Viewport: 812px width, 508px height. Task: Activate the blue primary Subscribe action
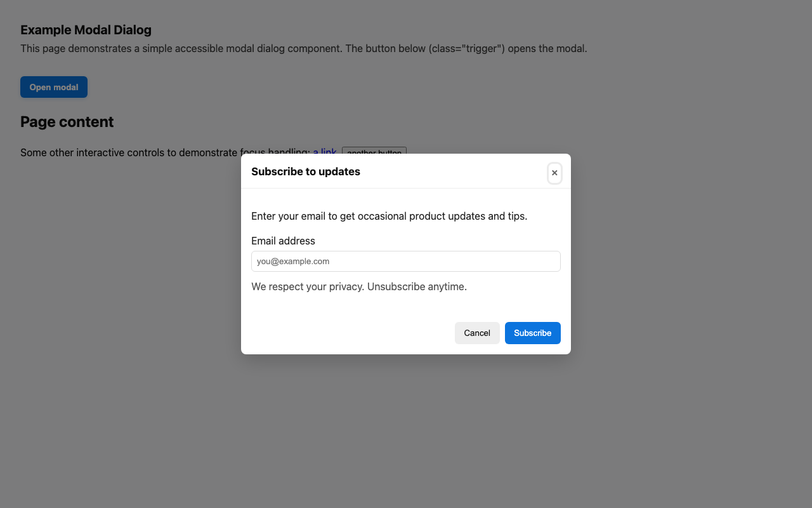tap(532, 333)
